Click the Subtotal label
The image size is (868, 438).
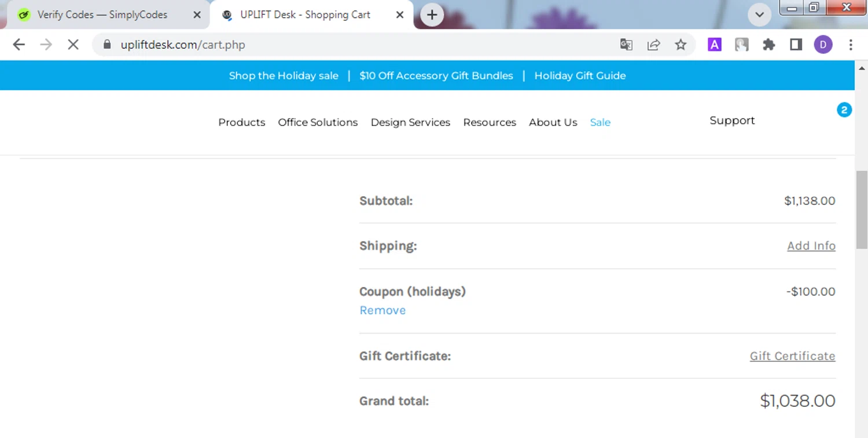(386, 201)
